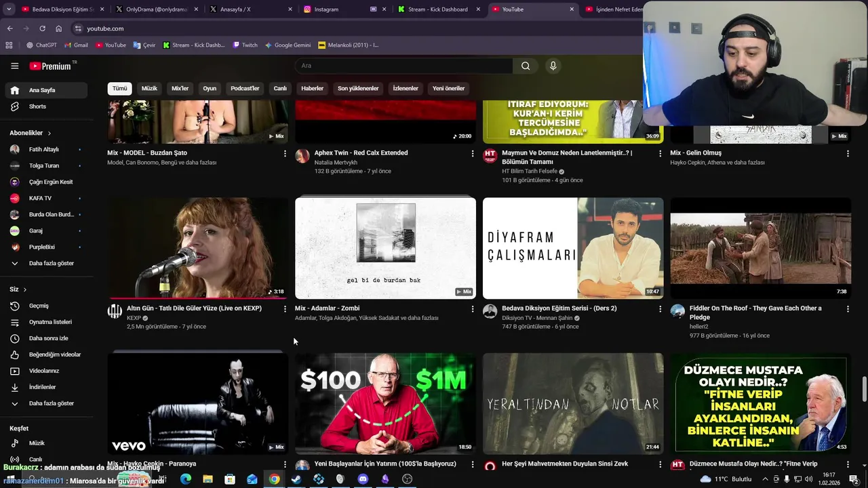Open PurpleBixi subscription channel
Screen dimensions: 868x488
pos(46,247)
